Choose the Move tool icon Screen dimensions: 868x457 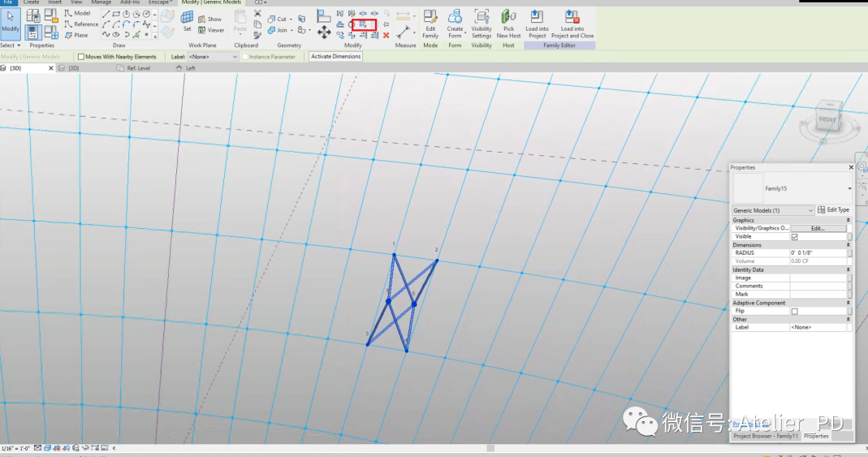pyautogui.click(x=324, y=32)
